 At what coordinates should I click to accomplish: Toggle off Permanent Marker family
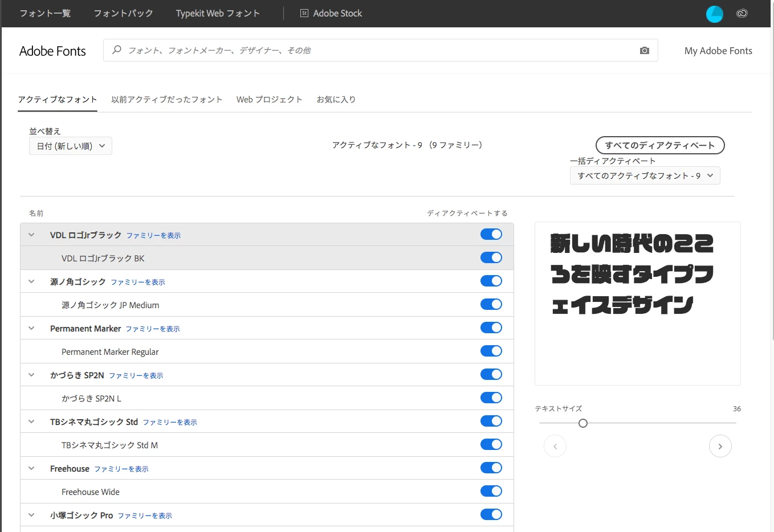[x=491, y=328]
